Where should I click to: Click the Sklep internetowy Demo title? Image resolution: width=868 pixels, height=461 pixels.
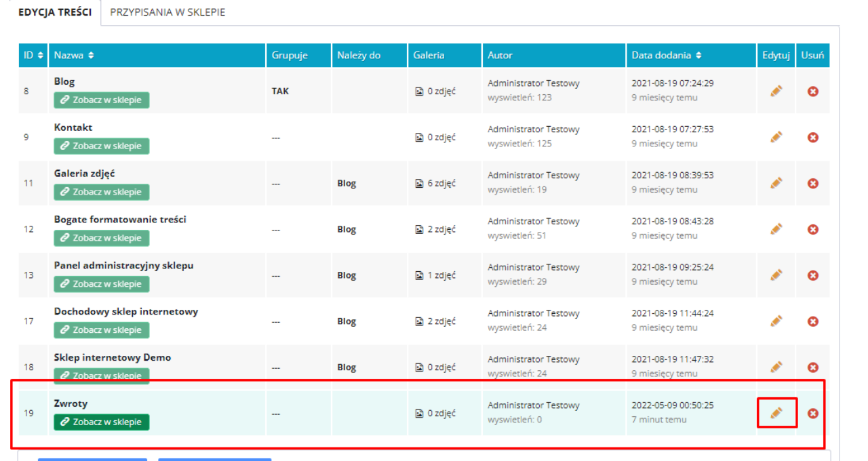(x=113, y=357)
